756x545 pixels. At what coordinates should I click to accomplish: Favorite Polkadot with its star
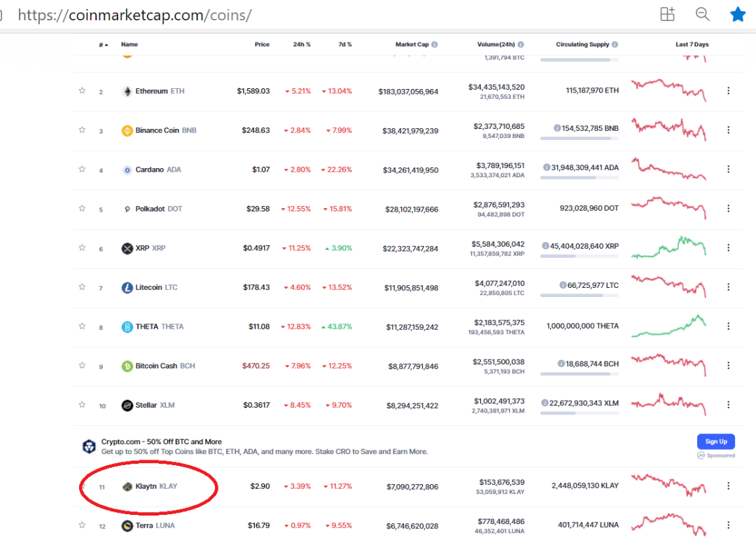coord(82,208)
